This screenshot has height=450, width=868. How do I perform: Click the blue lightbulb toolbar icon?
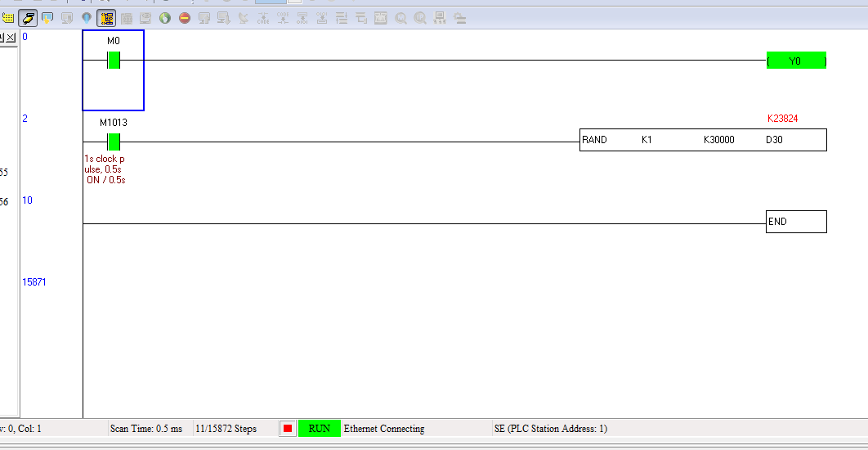pyautogui.click(x=87, y=18)
